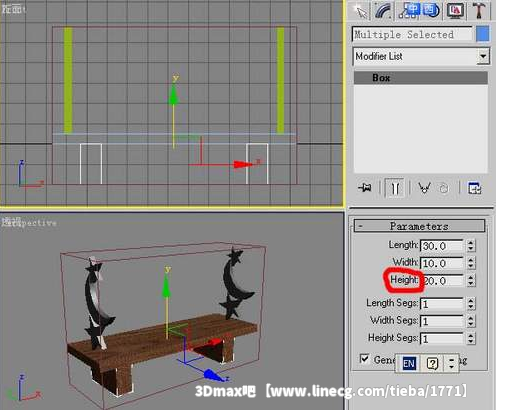507x410 pixels.
Task: Click the Height Segs spinner
Action: pyautogui.click(x=471, y=339)
